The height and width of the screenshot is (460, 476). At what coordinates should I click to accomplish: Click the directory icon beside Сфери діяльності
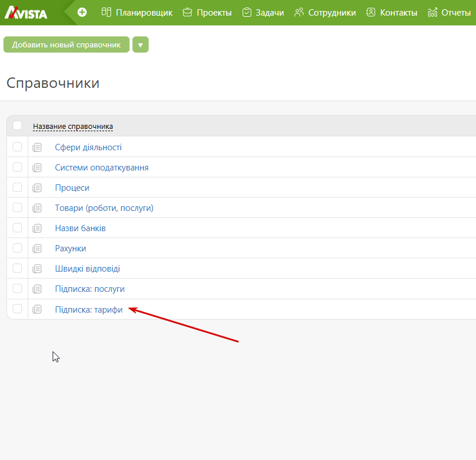(x=38, y=147)
